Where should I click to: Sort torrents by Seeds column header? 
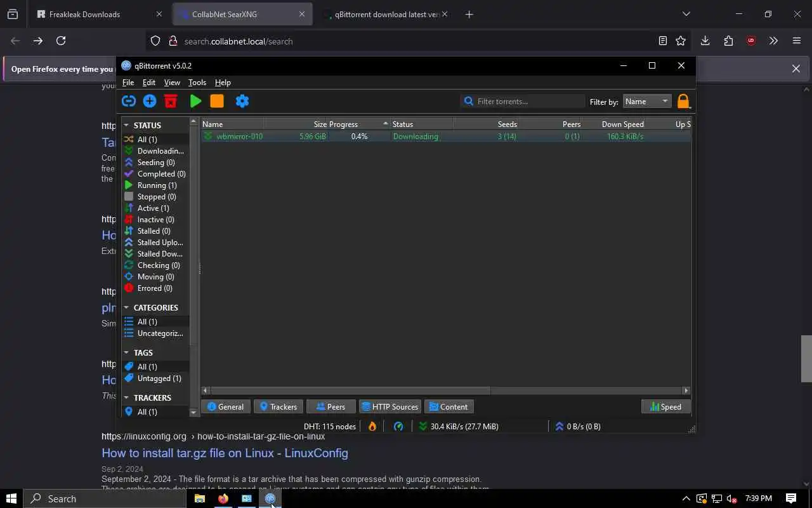pos(485,124)
